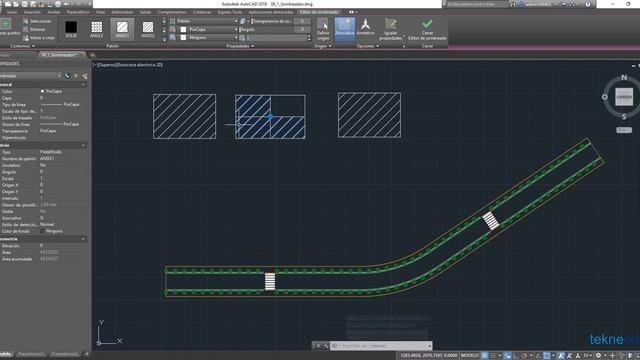
Task: Open the Vista ribbon tab
Action: [x=100, y=12]
